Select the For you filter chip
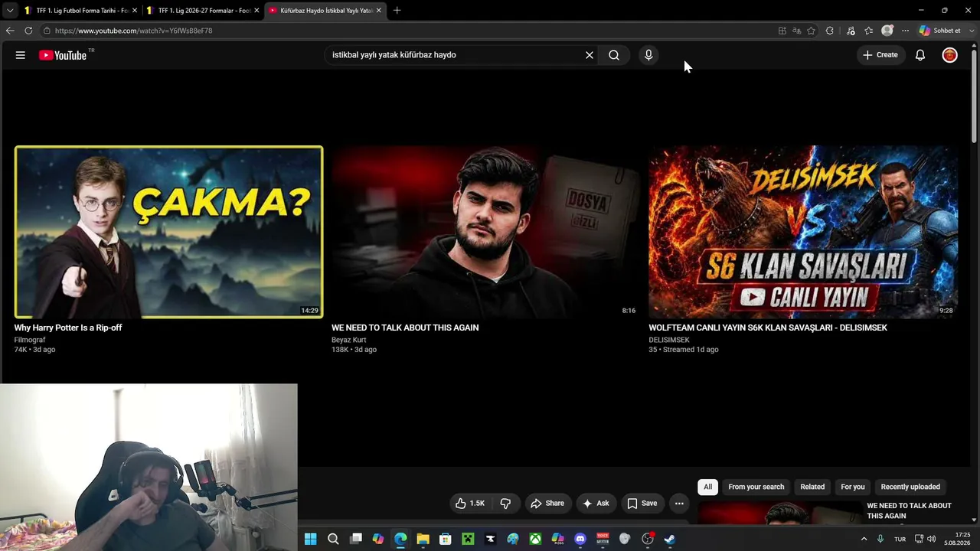The width and height of the screenshot is (980, 551). pyautogui.click(x=853, y=487)
